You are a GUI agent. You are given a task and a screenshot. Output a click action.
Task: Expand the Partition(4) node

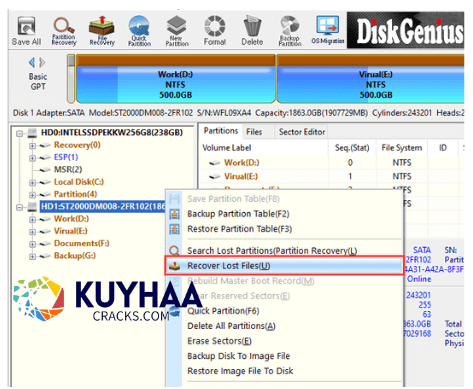point(32,195)
